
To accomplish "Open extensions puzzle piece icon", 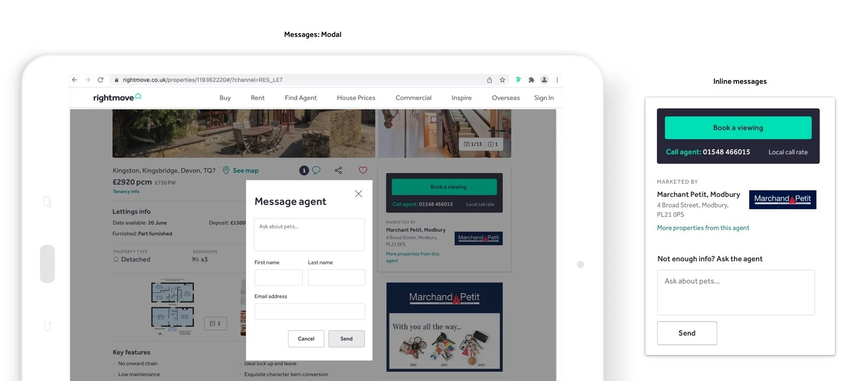I will (x=531, y=80).
